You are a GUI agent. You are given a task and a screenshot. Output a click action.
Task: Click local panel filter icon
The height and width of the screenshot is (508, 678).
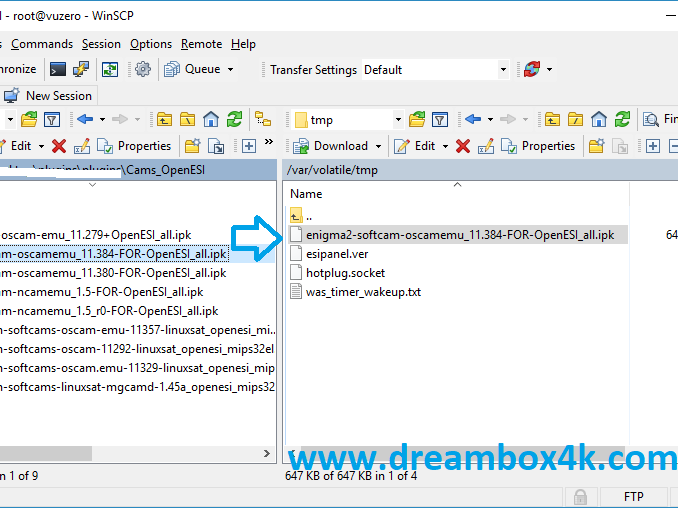tap(52, 119)
